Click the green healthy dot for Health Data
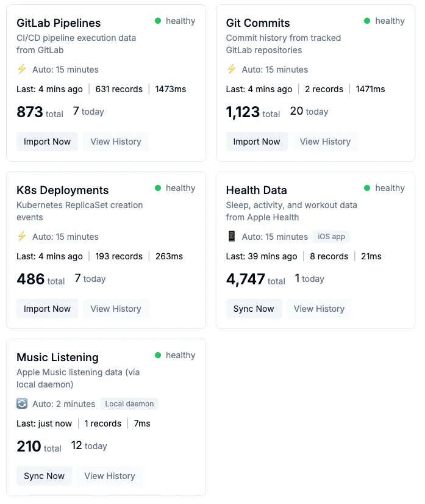 click(x=367, y=188)
